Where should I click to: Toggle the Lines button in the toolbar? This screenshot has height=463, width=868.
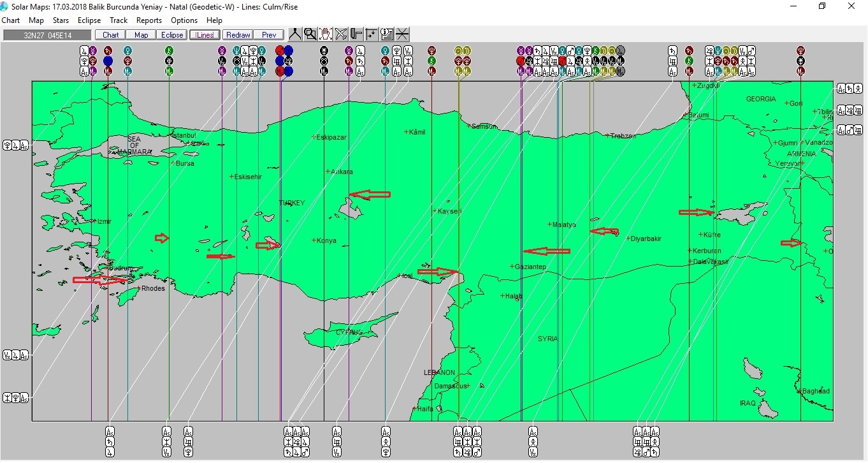tap(205, 35)
